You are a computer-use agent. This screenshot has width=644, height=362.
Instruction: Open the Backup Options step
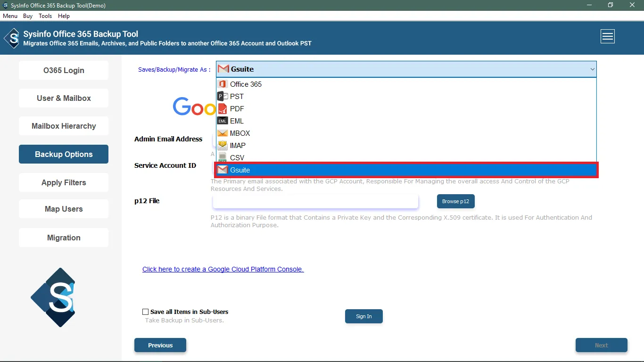point(64,154)
